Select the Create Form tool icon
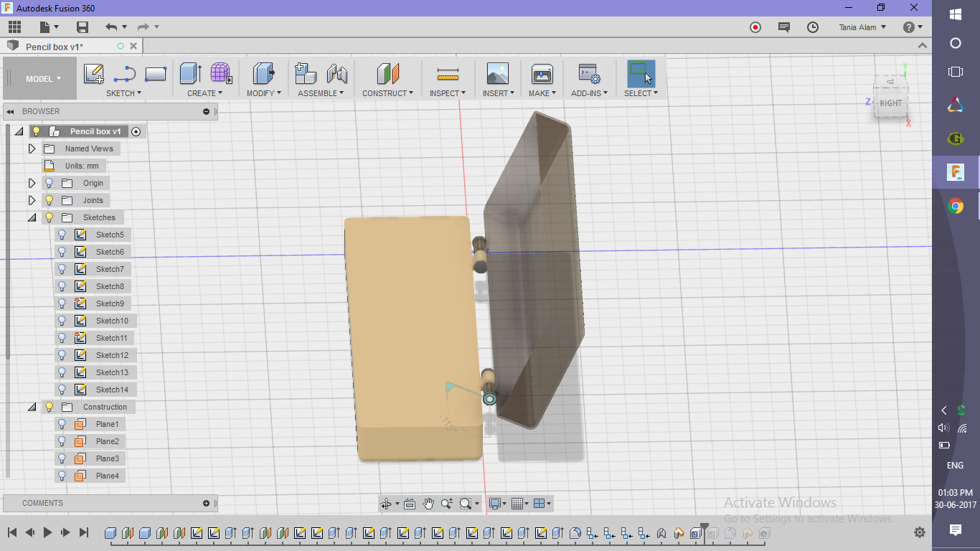Screen dimensions: 980x551 [221, 73]
